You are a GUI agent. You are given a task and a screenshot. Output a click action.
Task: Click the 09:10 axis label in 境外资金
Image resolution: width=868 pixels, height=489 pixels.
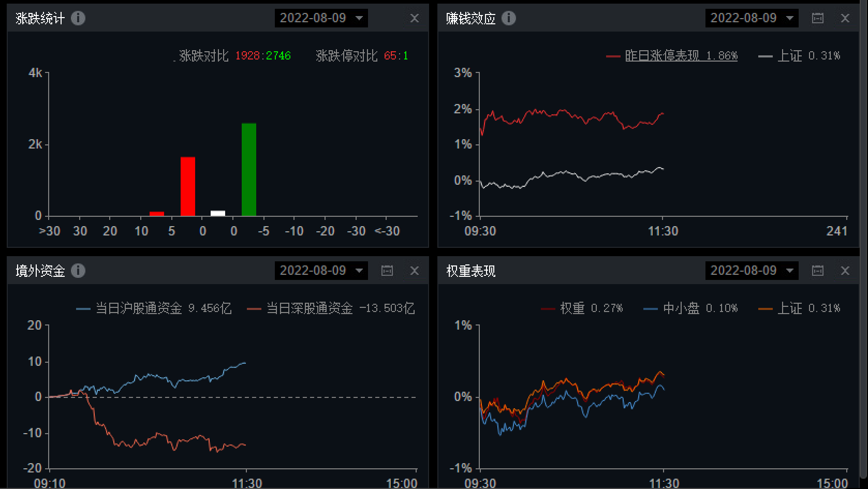click(50, 483)
